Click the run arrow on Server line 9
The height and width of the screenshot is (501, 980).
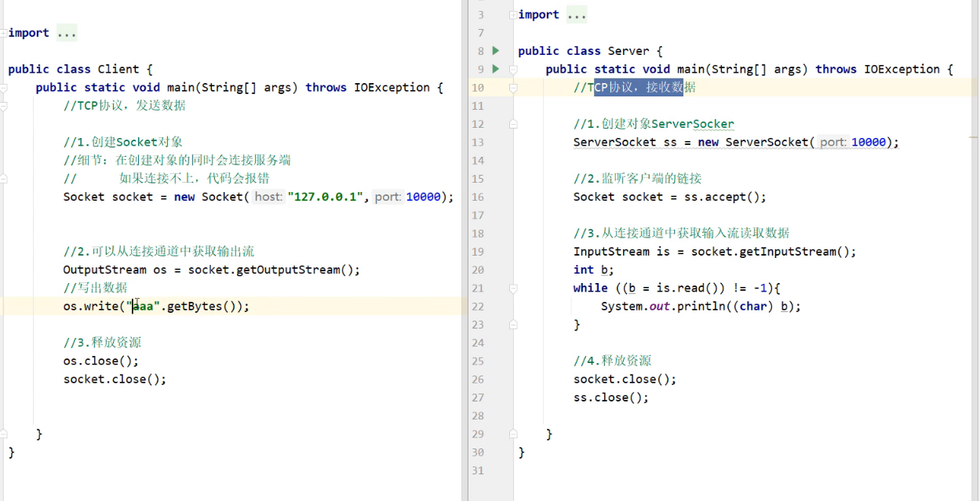pyautogui.click(x=495, y=69)
